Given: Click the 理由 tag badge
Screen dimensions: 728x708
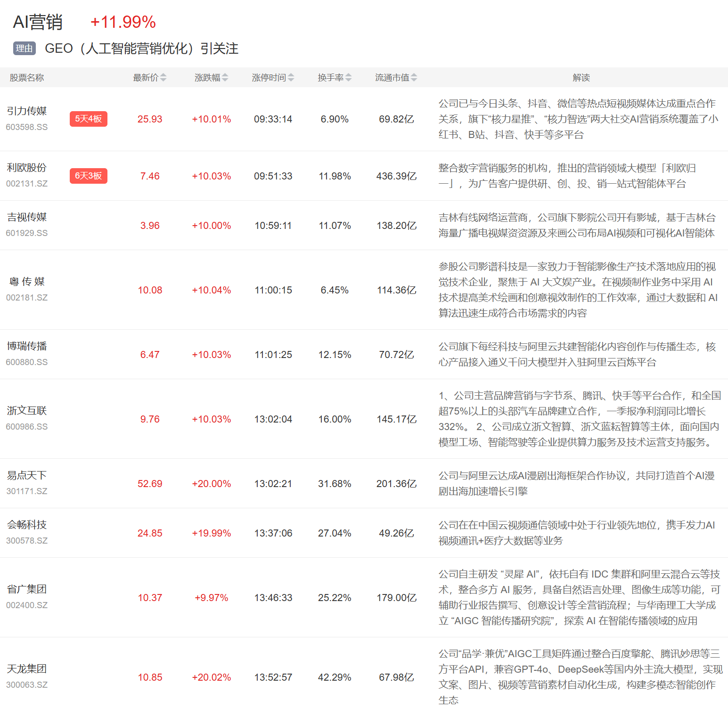Looking at the screenshot, I should point(25,49).
